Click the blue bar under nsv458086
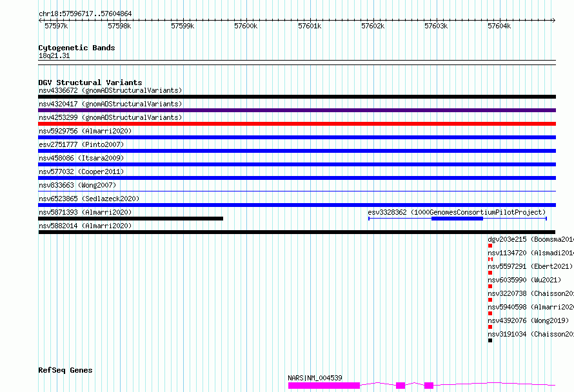 [x=297, y=164]
